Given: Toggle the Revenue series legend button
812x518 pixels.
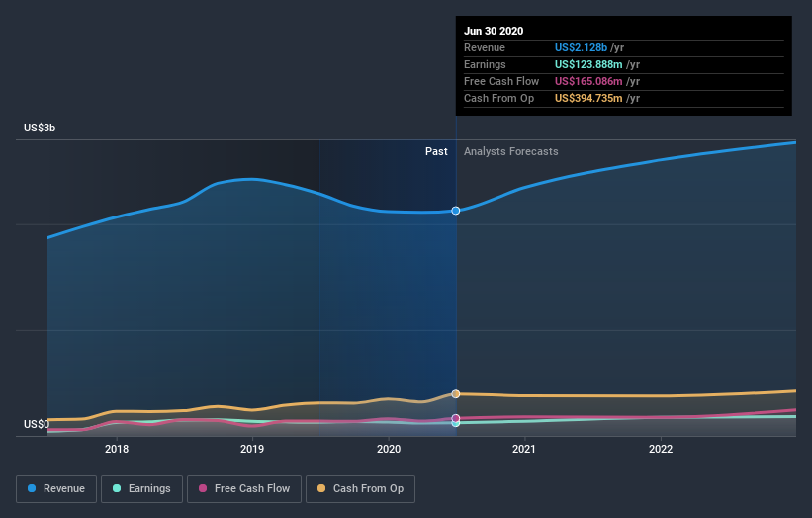Looking at the screenshot, I should (56, 489).
